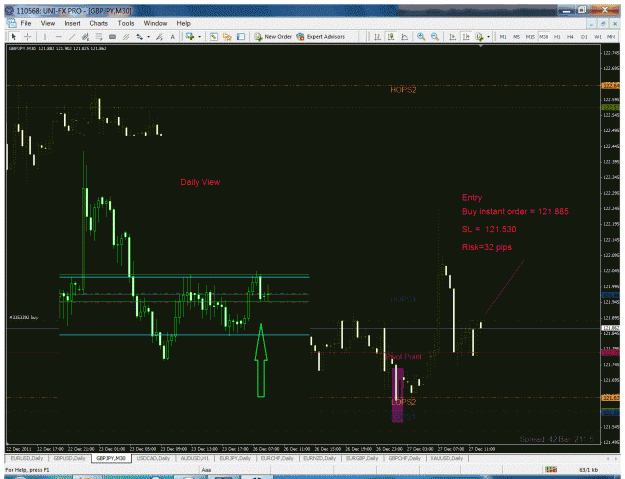Switch timeframe to W1
The width and height of the screenshot is (625, 479).
[x=598, y=37]
